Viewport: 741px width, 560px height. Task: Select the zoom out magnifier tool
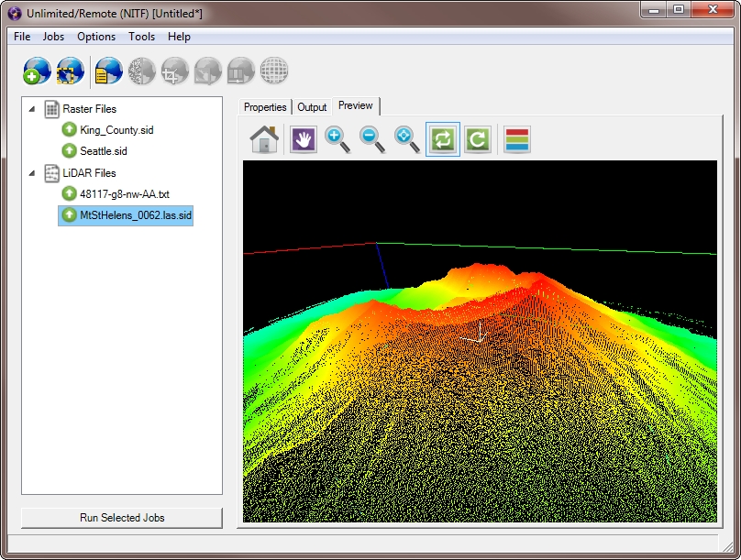tap(372, 139)
